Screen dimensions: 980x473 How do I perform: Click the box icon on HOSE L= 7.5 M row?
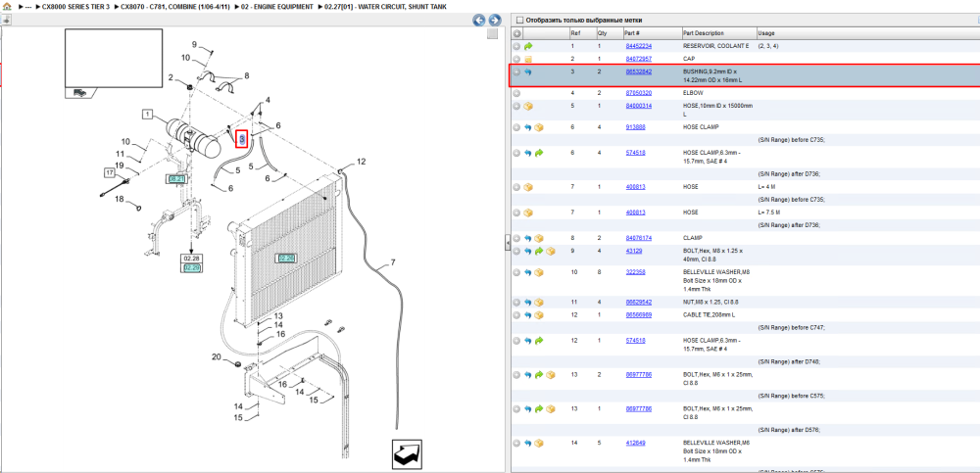coord(528,213)
